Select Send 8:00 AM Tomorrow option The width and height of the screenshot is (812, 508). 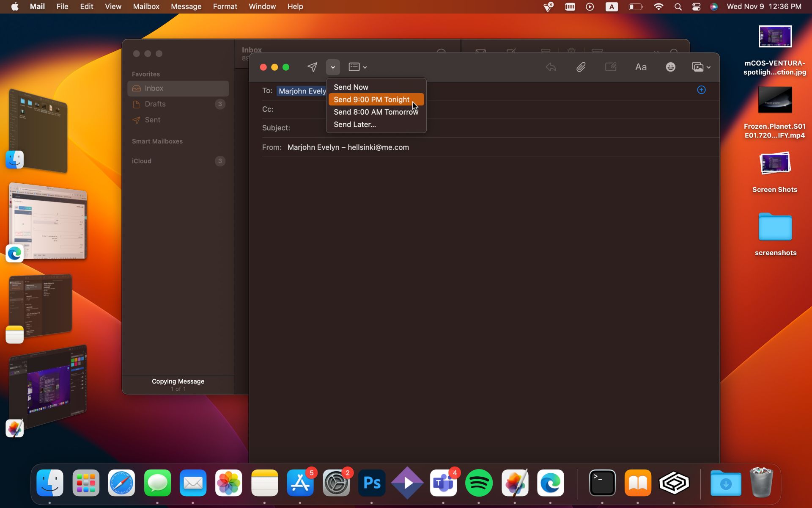(376, 112)
